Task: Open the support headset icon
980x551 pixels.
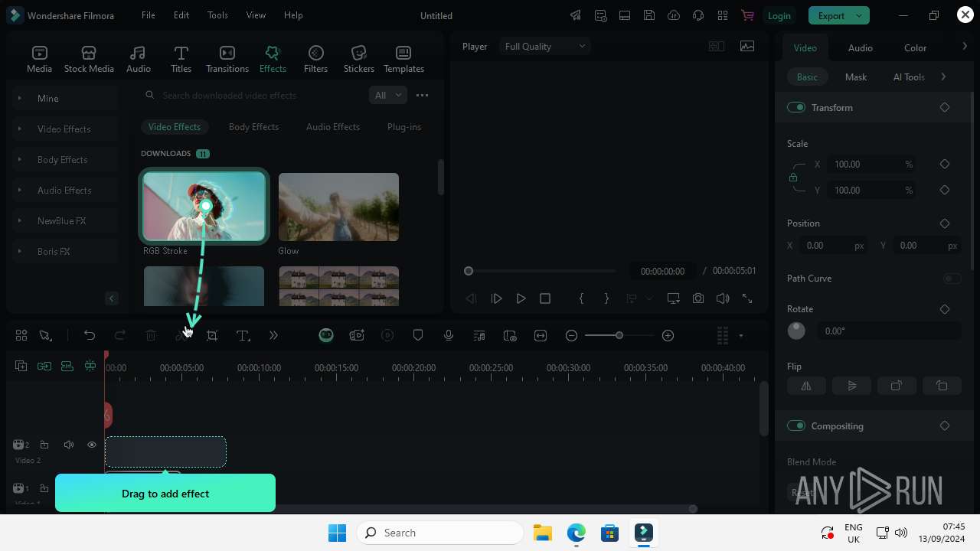Action: point(698,15)
